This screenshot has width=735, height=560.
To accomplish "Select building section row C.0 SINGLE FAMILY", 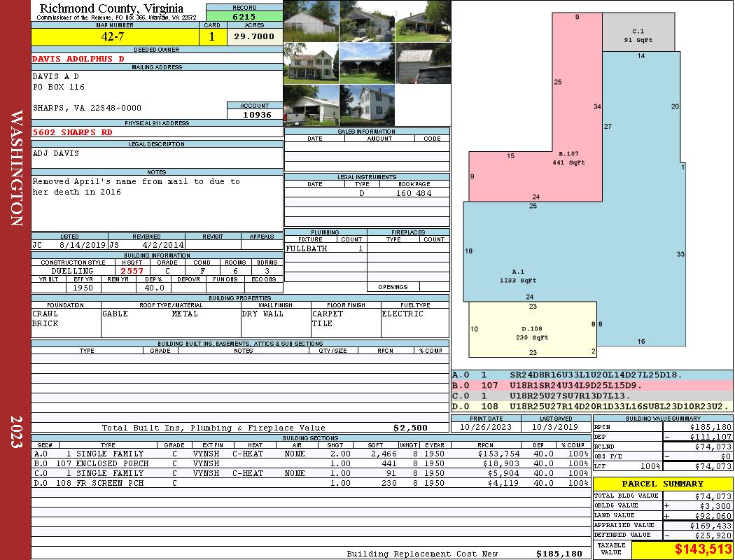I will pos(310,473).
